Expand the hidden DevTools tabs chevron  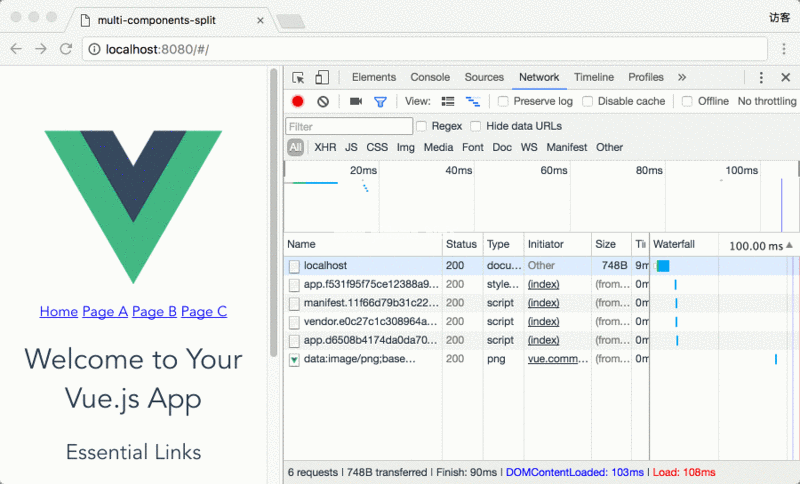coord(682,78)
